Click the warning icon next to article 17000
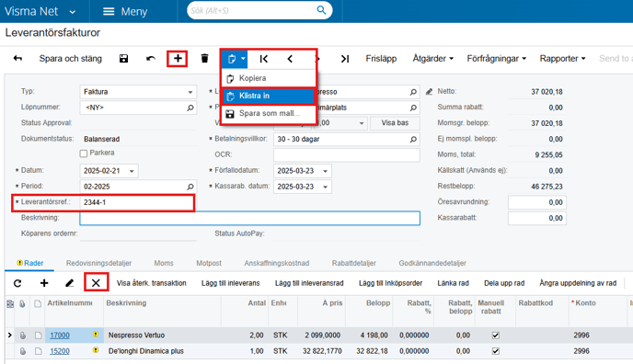This screenshot has height=364, width=633. 96,335
